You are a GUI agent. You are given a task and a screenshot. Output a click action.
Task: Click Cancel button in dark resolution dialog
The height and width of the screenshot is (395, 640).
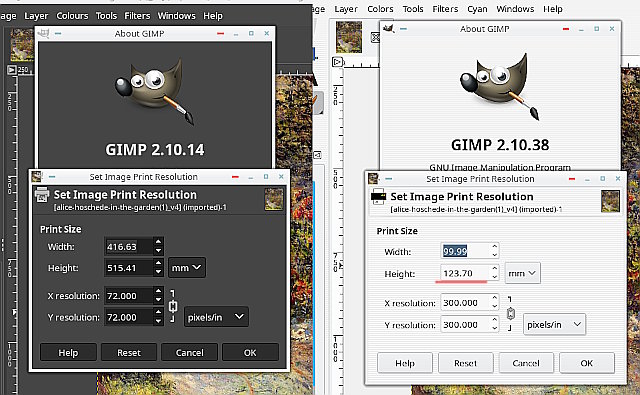[189, 352]
